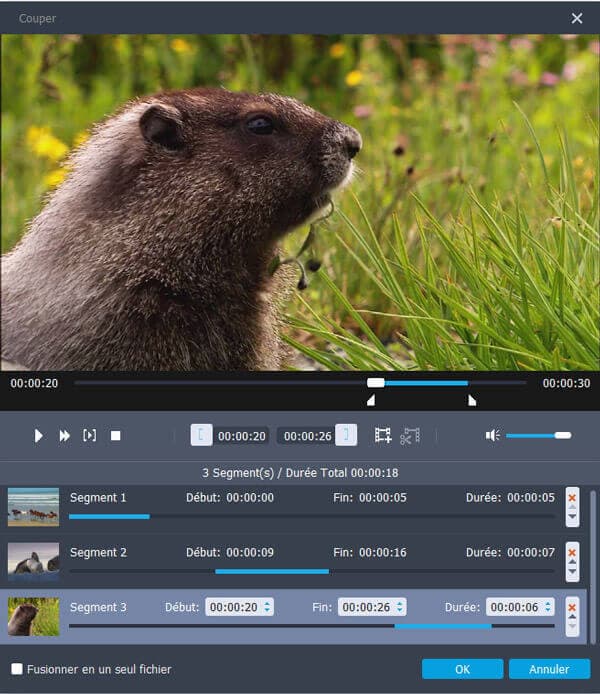This screenshot has height=694, width=600.
Task: Select the Segment 1 horses thumbnail
Action: [x=33, y=507]
